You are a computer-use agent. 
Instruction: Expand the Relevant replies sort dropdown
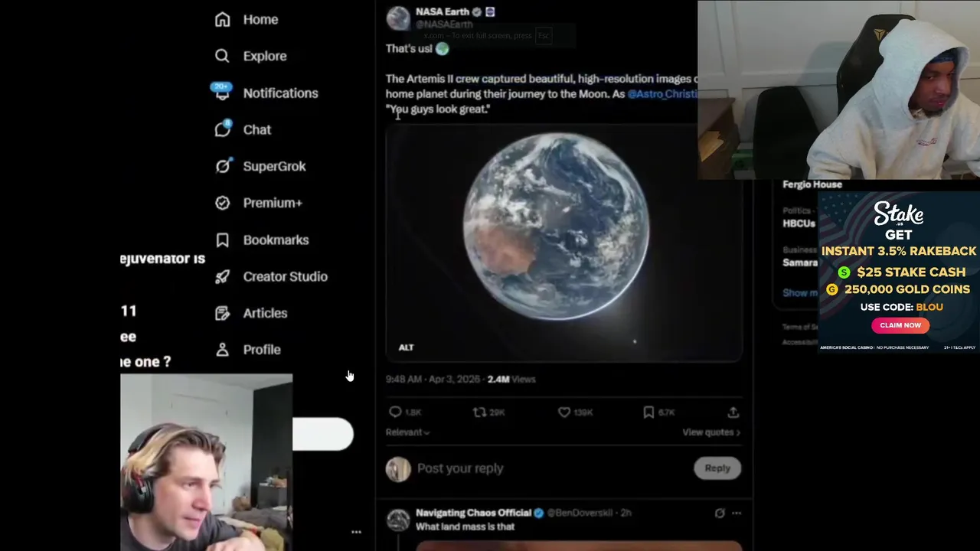[x=407, y=432]
